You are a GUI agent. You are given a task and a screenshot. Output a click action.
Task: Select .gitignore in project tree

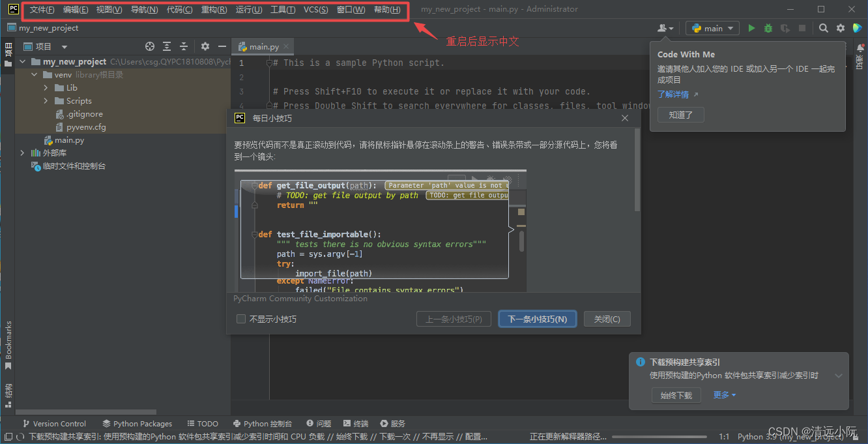pos(84,113)
